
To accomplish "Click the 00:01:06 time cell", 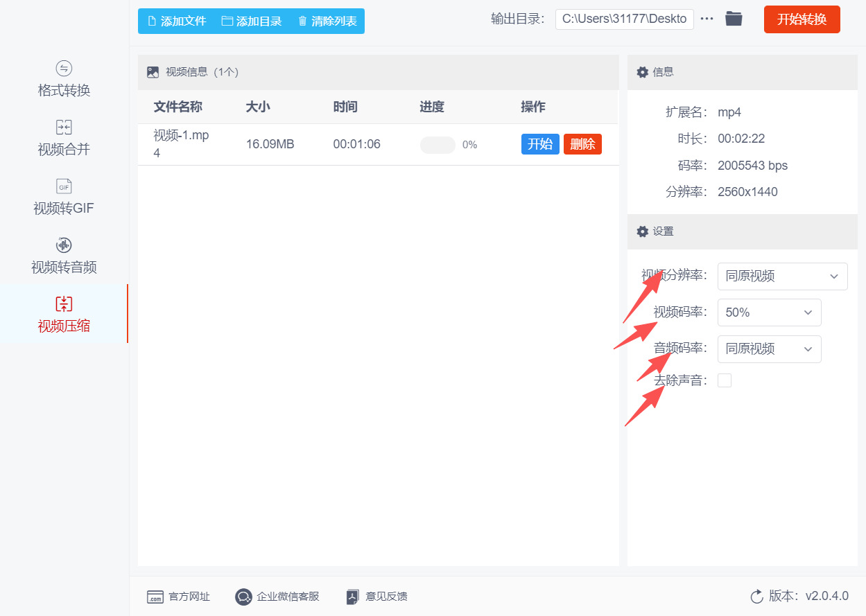I will [357, 144].
